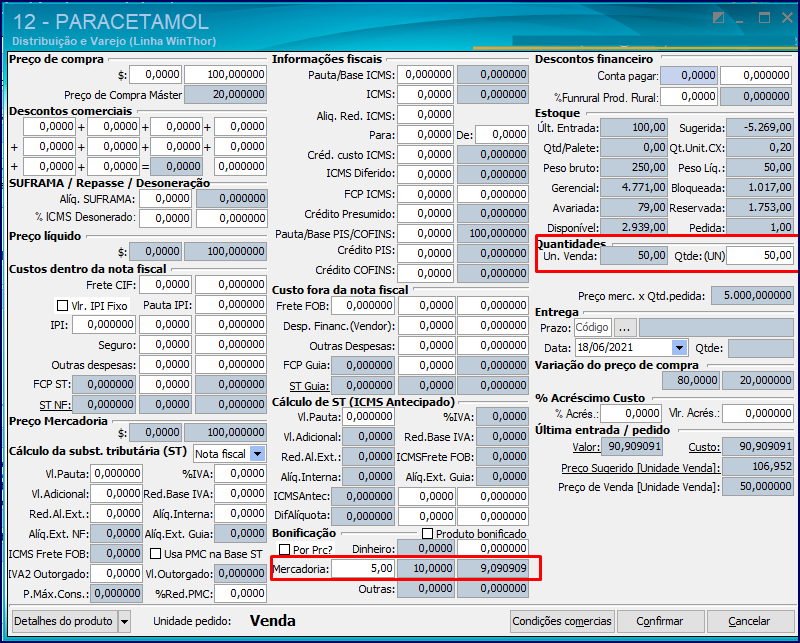Confirm the item with Confirmar

tap(659, 622)
